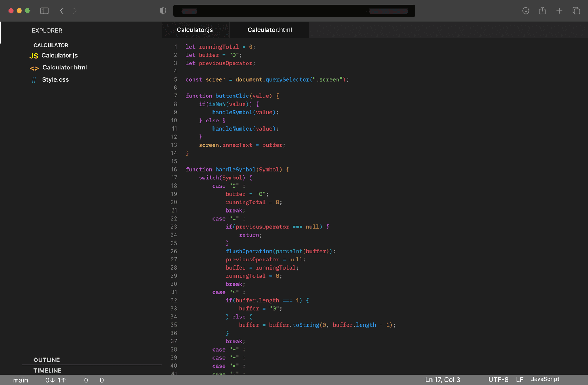
Task: Click the share icon
Action: coord(542,11)
